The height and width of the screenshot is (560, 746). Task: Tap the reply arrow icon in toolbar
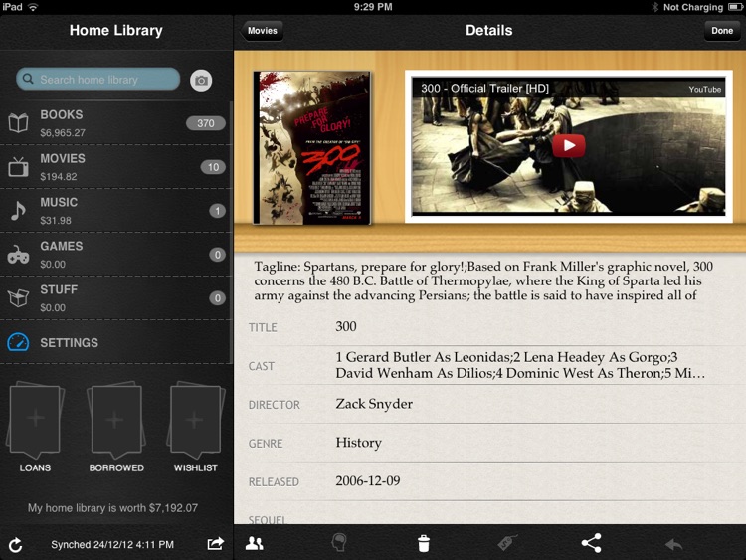point(674,544)
